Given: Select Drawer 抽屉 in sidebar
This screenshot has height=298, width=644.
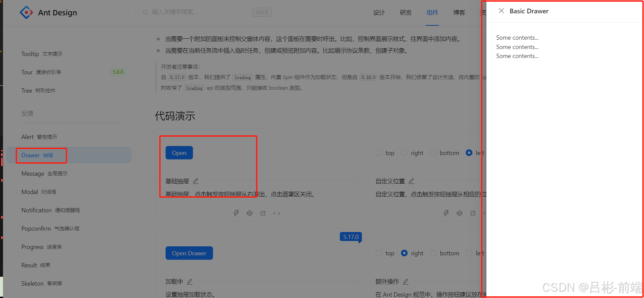Looking at the screenshot, I should [69, 155].
